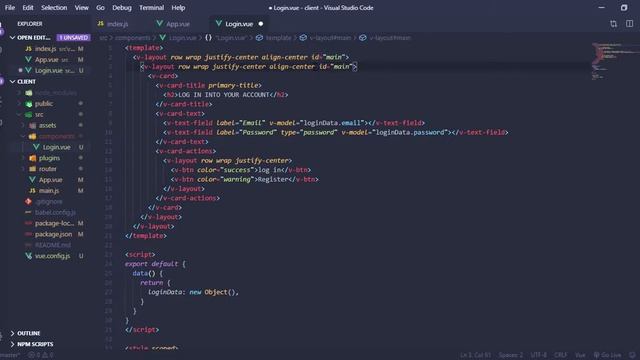
Task: Click the cursor position Ln/Col indicator
Action: 476,355
